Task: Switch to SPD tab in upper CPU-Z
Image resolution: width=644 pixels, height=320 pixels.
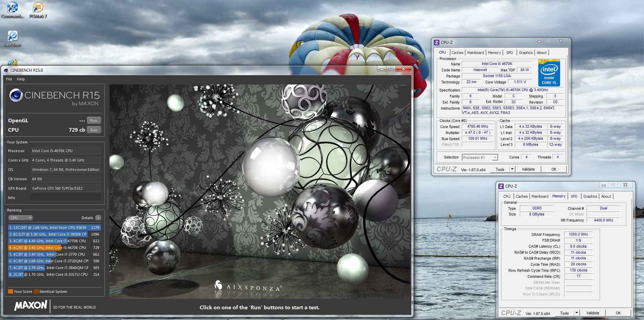Action: point(509,53)
